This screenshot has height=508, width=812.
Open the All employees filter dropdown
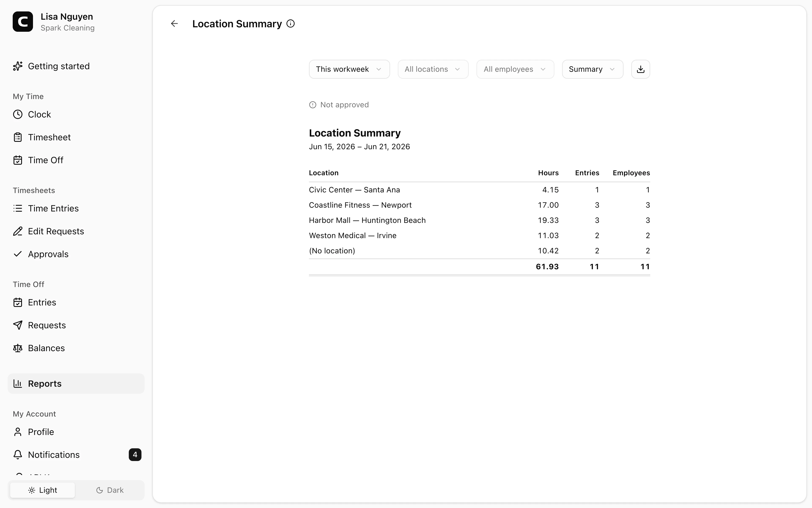click(x=515, y=69)
